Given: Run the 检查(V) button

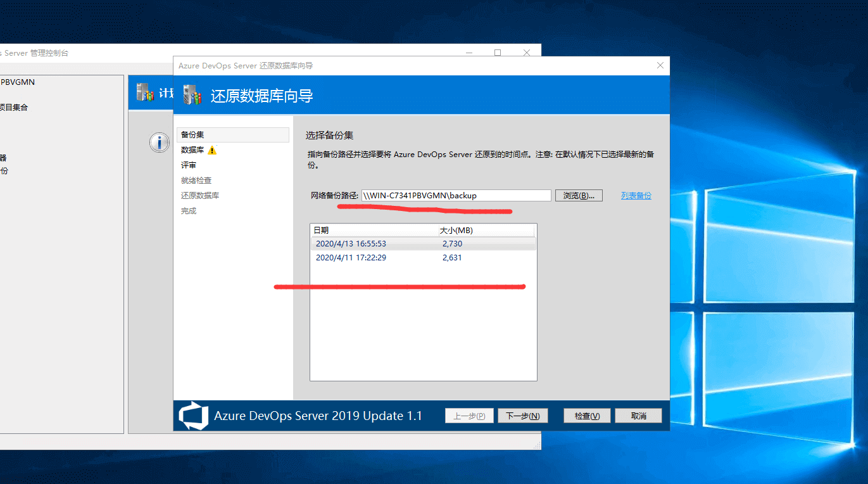Looking at the screenshot, I should [x=587, y=416].
